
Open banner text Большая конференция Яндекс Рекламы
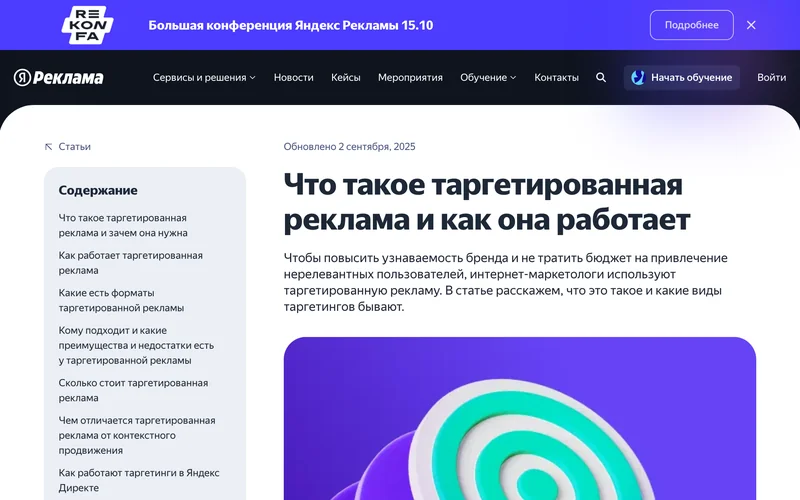(290, 26)
